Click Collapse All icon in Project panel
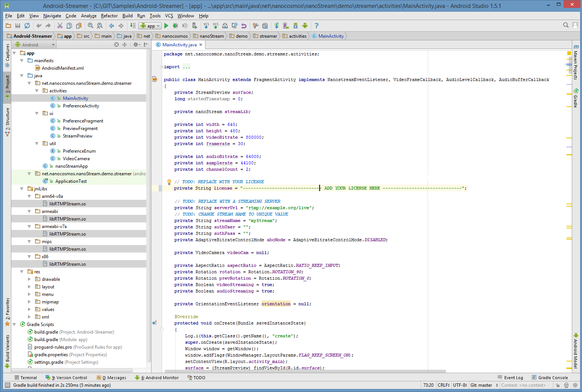The width and height of the screenshot is (582, 392). (124, 44)
